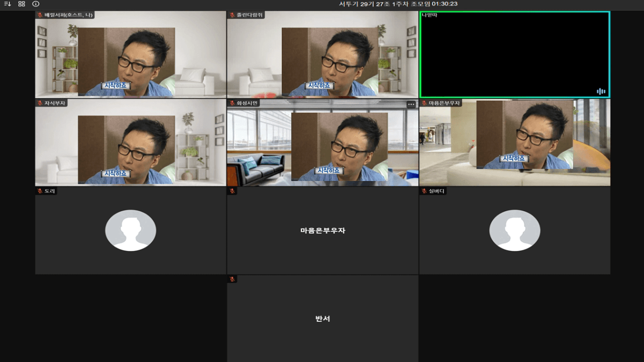
Task: Click the 마음은부우자 name in camera-off tile
Action: 323,231
